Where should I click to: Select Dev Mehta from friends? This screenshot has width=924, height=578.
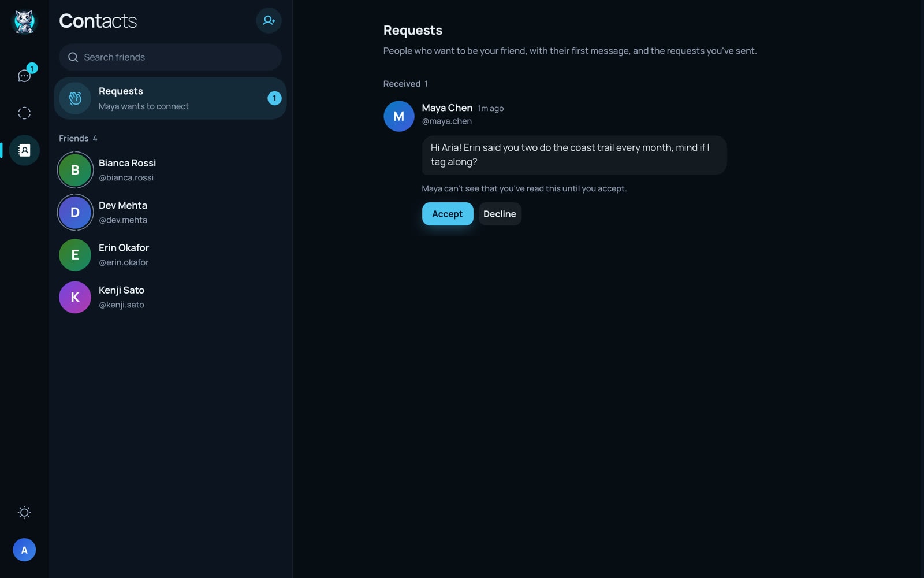170,213
